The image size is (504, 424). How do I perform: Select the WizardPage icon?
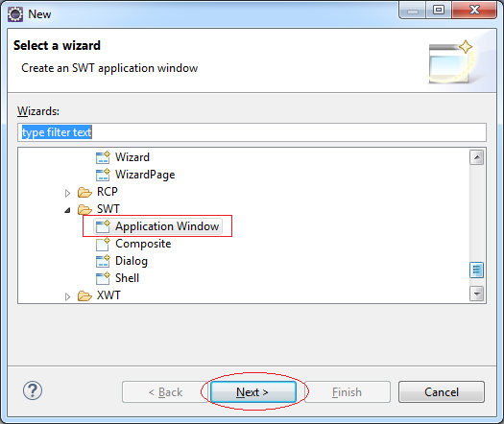click(x=103, y=175)
